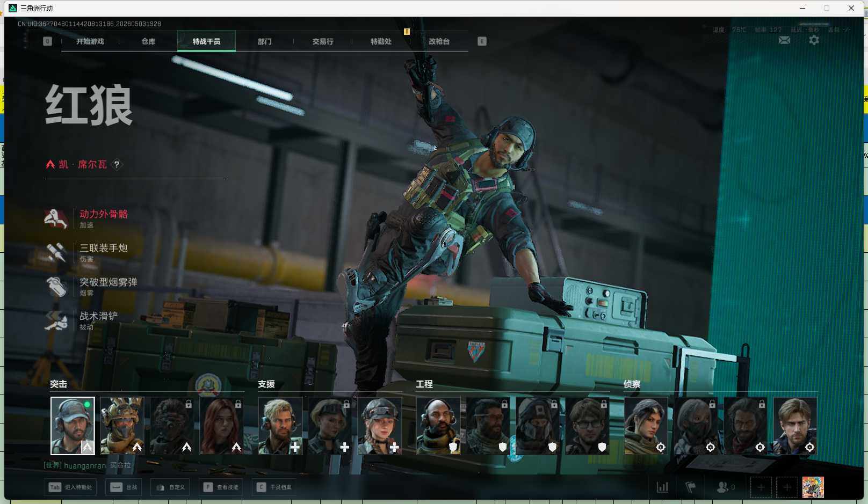The width and height of the screenshot is (868, 504).
Task: Click the flag icon in bottom bar
Action: (691, 487)
